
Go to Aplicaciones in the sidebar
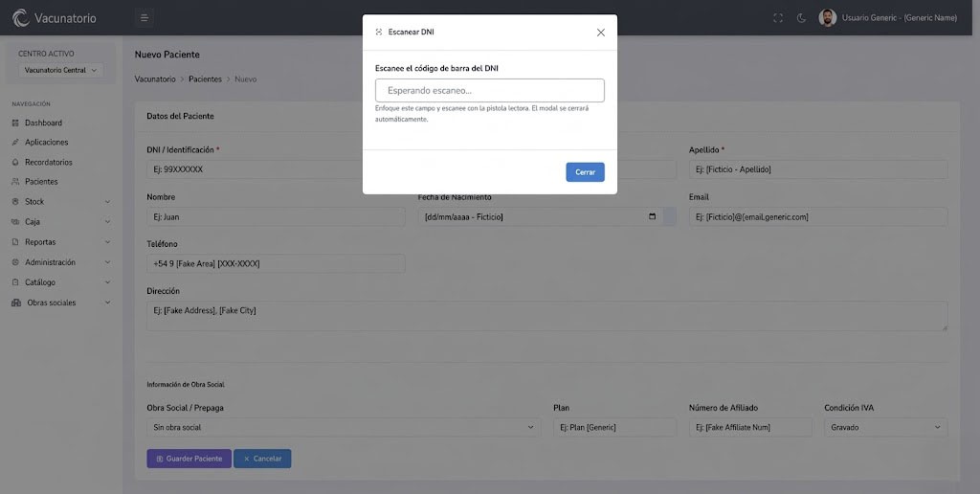pyautogui.click(x=46, y=142)
